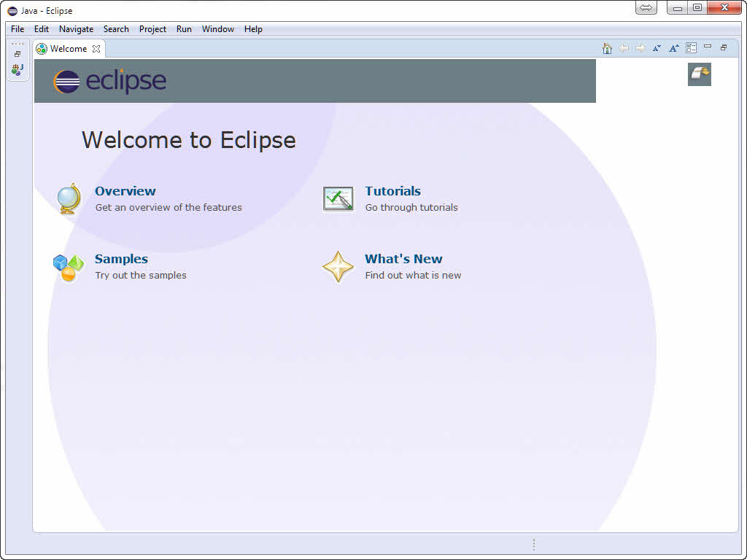Click 'Get an overview of the features' text

pos(169,208)
